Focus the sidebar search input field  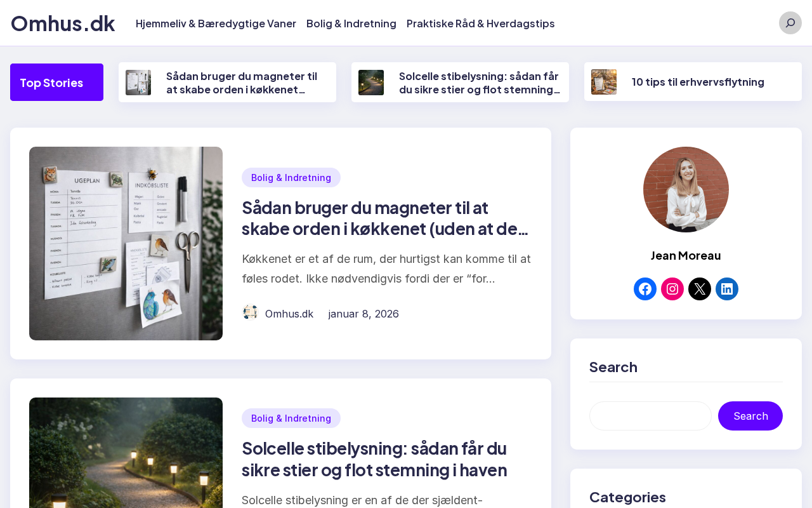coord(650,416)
